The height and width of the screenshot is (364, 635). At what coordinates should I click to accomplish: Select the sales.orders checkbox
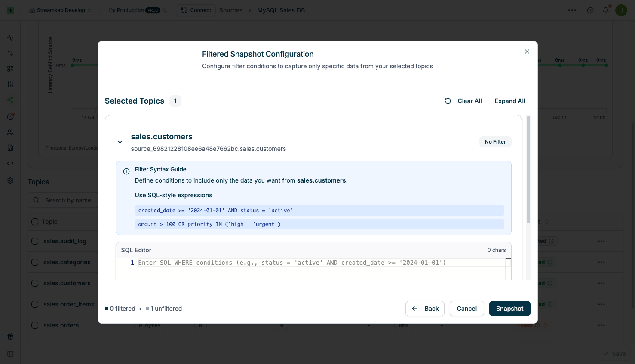(x=35, y=325)
